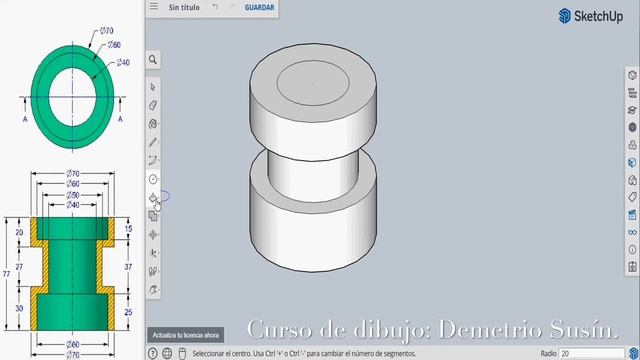Select the Paint bucket tool
This screenshot has height=360, width=640.
pyautogui.click(x=153, y=124)
